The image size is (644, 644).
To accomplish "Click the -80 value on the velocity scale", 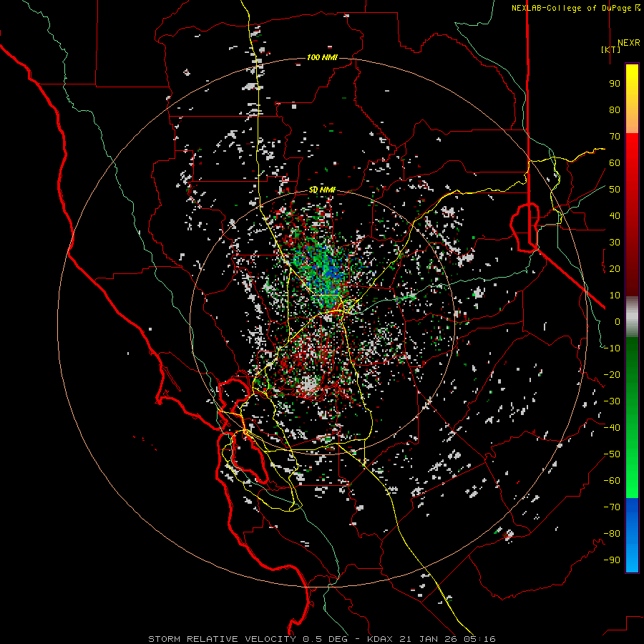I will point(612,534).
